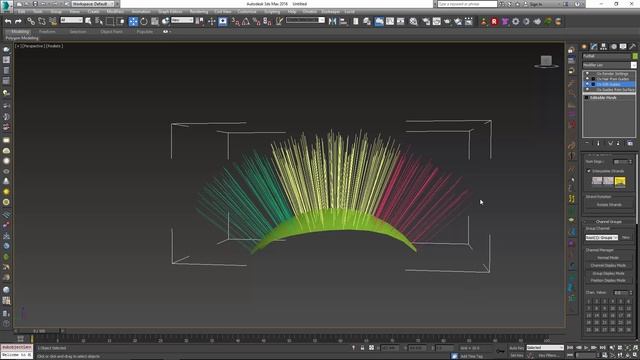Click the Remove modifier from stack icon

pyautogui.click(x=618, y=143)
